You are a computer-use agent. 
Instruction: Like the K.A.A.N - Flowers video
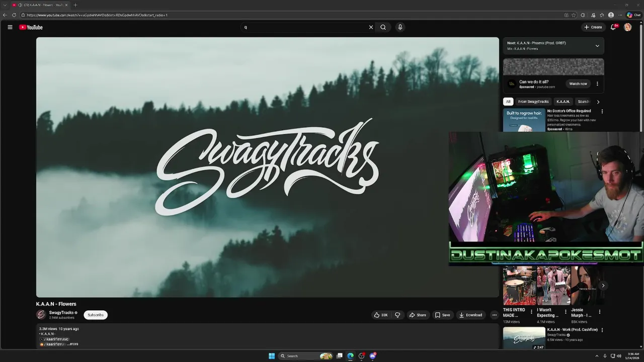point(380,315)
